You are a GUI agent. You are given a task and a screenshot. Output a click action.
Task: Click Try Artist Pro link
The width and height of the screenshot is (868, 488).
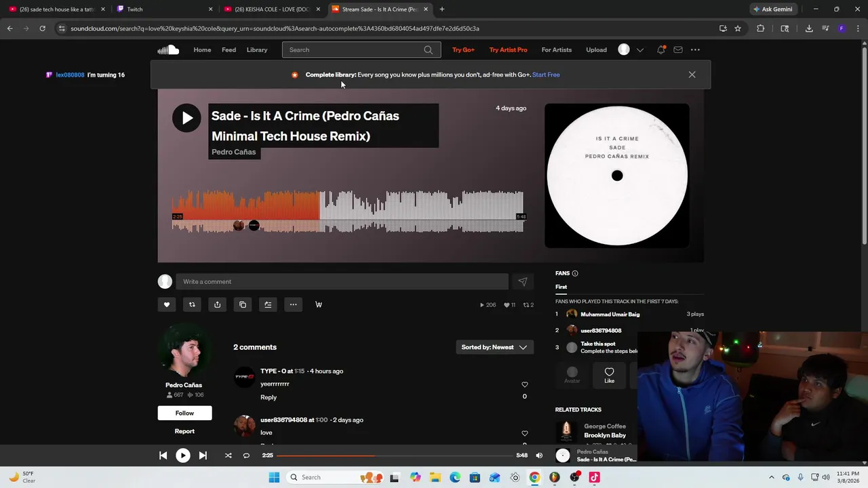508,49
